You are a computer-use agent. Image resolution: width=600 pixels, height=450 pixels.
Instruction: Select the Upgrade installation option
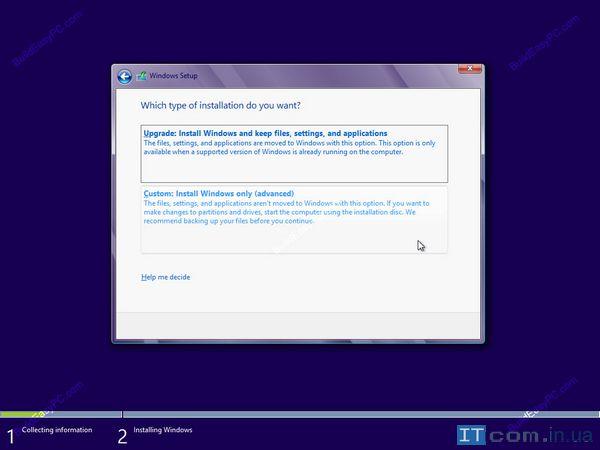coord(265,133)
